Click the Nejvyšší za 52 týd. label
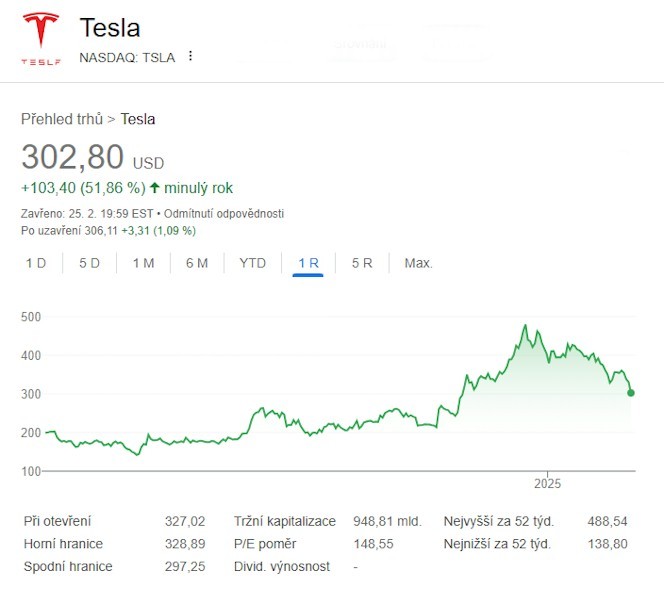The image size is (665, 589). (499, 521)
